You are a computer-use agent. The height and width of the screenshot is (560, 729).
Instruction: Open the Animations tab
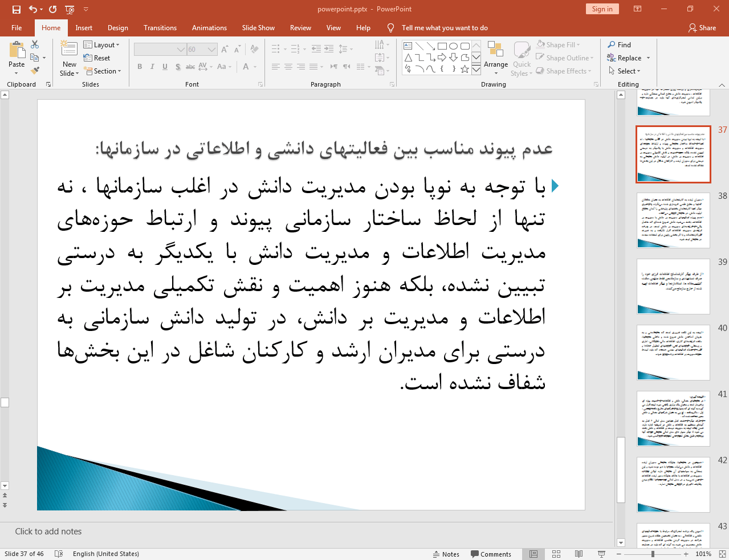pyautogui.click(x=209, y=27)
